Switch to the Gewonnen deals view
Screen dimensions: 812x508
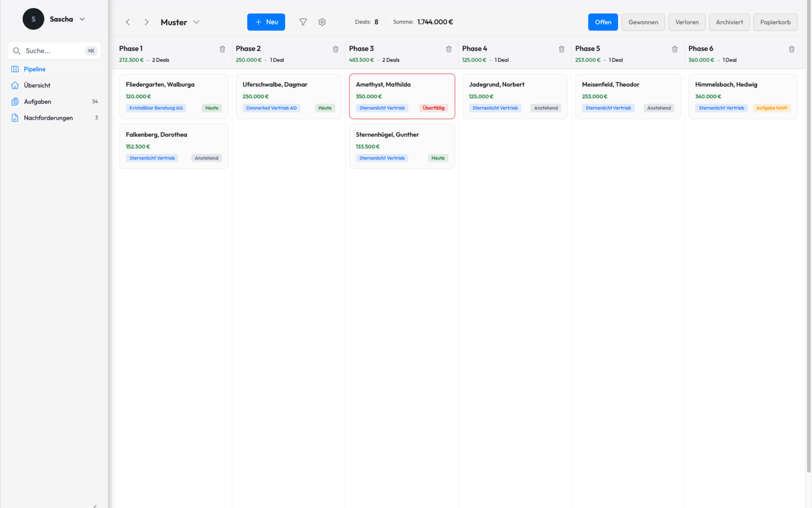pyautogui.click(x=643, y=22)
